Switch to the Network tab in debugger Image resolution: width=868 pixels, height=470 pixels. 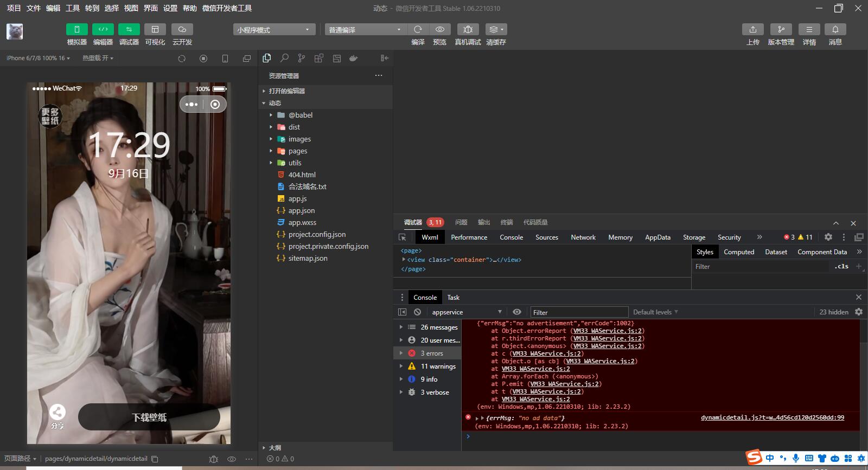pos(583,237)
